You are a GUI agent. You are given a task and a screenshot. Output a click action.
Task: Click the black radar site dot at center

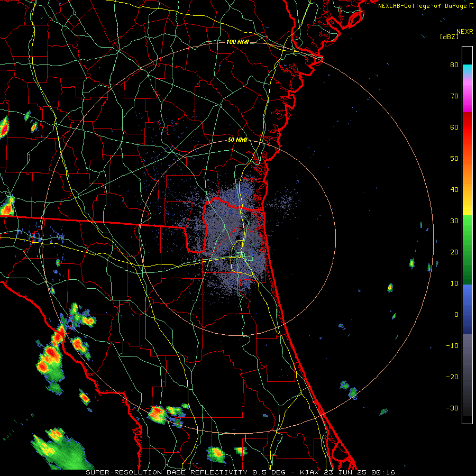239,237
